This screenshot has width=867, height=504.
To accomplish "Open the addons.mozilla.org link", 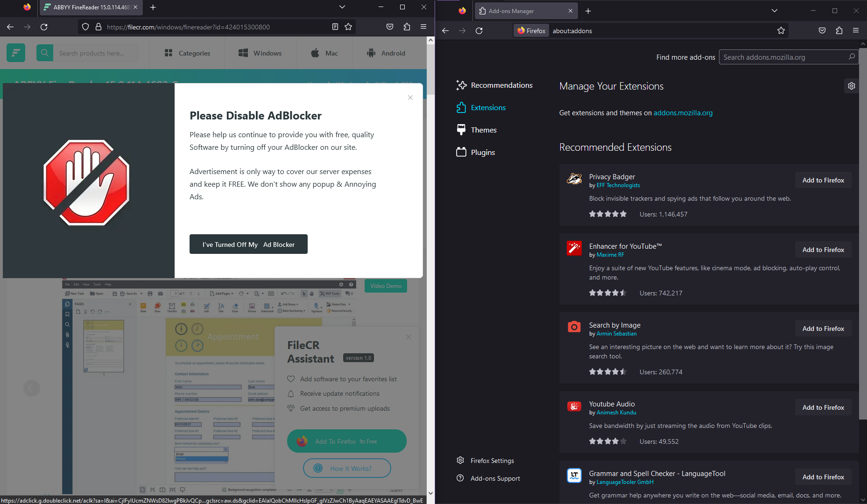I will pyautogui.click(x=683, y=112).
